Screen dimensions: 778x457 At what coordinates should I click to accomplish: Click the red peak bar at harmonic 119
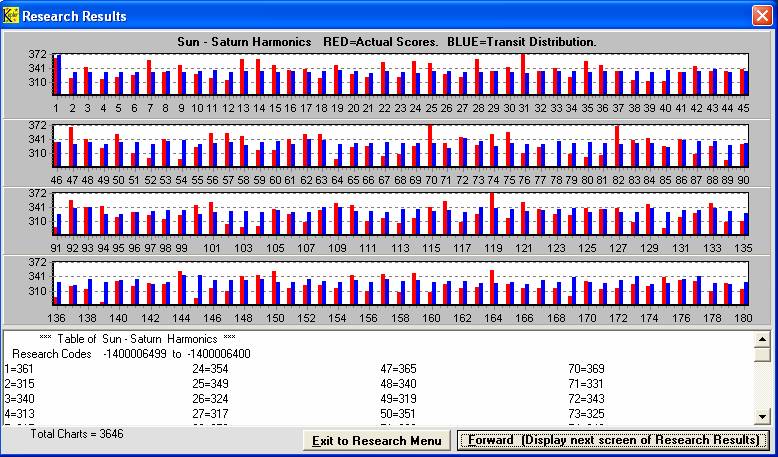coord(492,213)
